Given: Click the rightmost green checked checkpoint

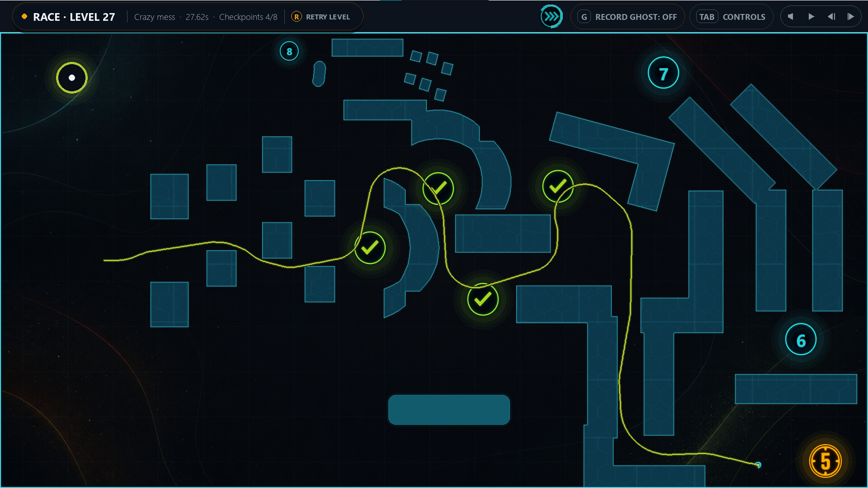Looking at the screenshot, I should [558, 186].
